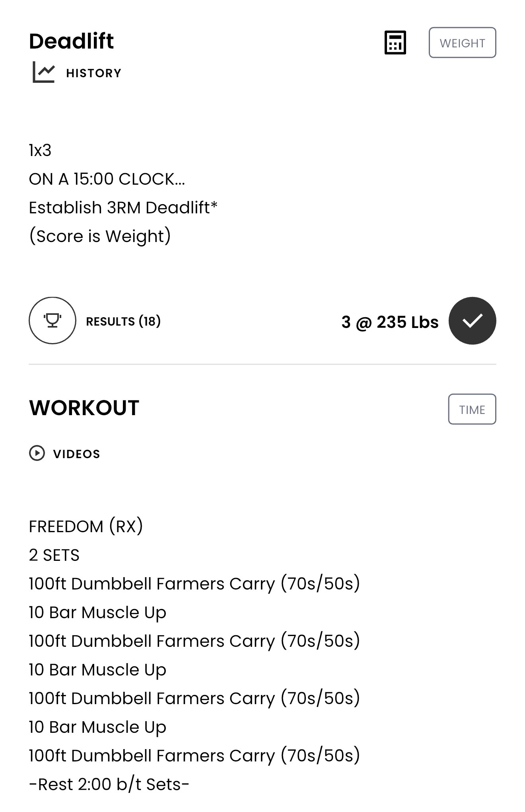Toggle the dark checkmark completion circle
Viewport: 525px width, 812px height.
tap(472, 321)
